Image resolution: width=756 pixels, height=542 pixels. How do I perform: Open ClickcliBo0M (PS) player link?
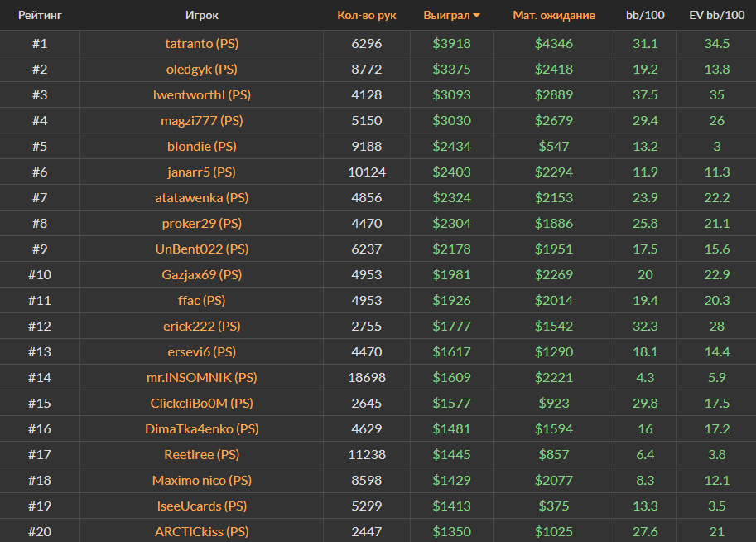[x=202, y=404]
